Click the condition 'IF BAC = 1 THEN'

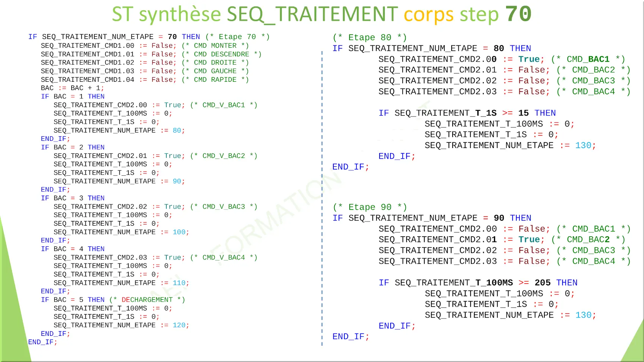(x=73, y=97)
